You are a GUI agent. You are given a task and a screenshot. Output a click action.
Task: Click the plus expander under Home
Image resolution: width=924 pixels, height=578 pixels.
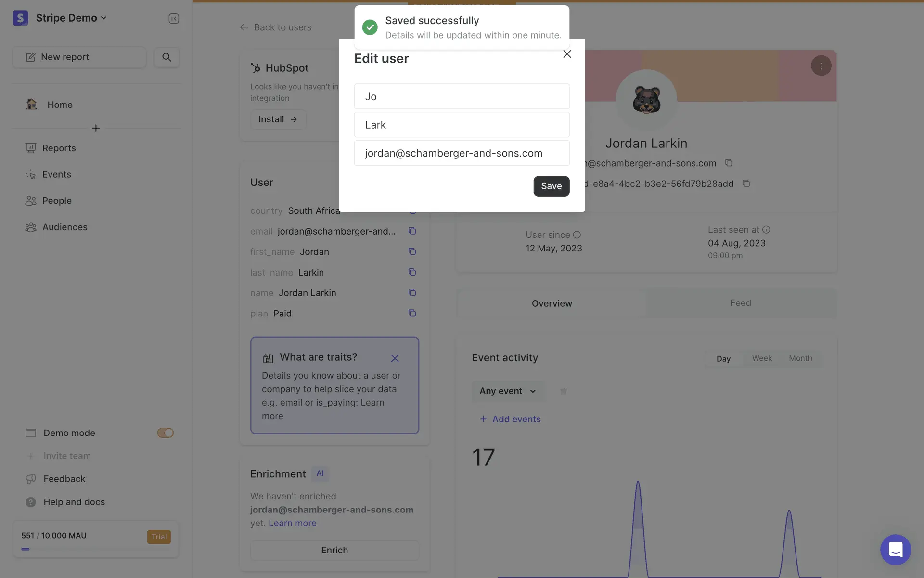(x=96, y=128)
